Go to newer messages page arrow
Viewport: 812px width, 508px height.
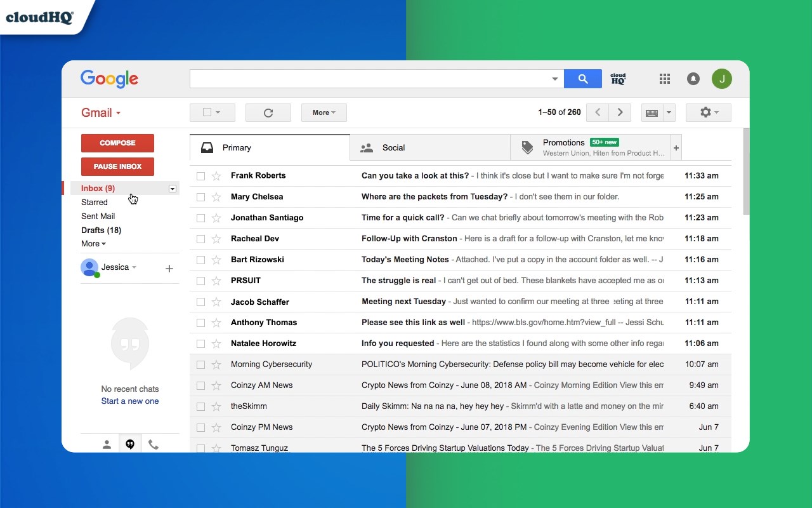597,112
